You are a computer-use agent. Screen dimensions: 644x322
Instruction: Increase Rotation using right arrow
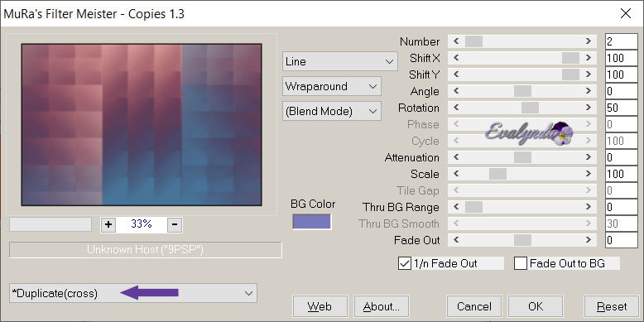point(589,108)
